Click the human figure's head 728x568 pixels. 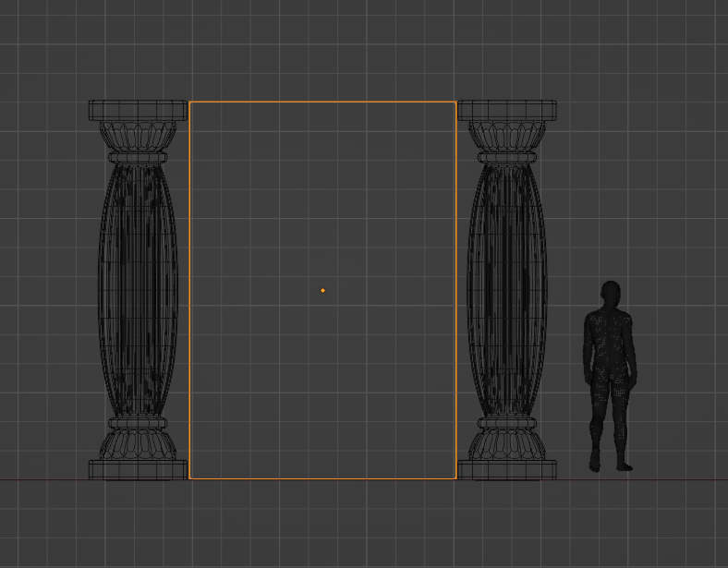pos(610,293)
